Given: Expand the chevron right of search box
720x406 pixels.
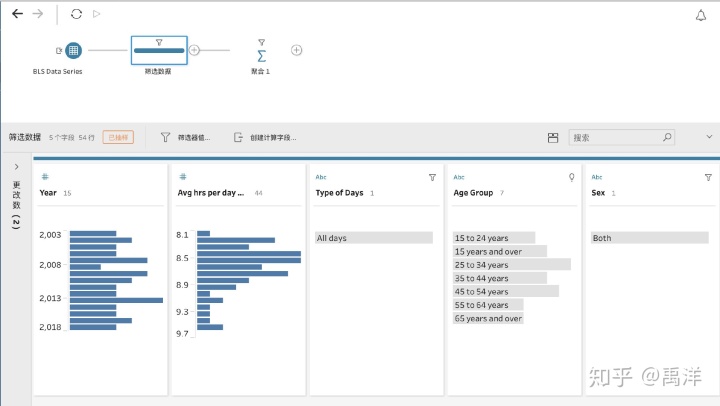Looking at the screenshot, I should (710, 137).
